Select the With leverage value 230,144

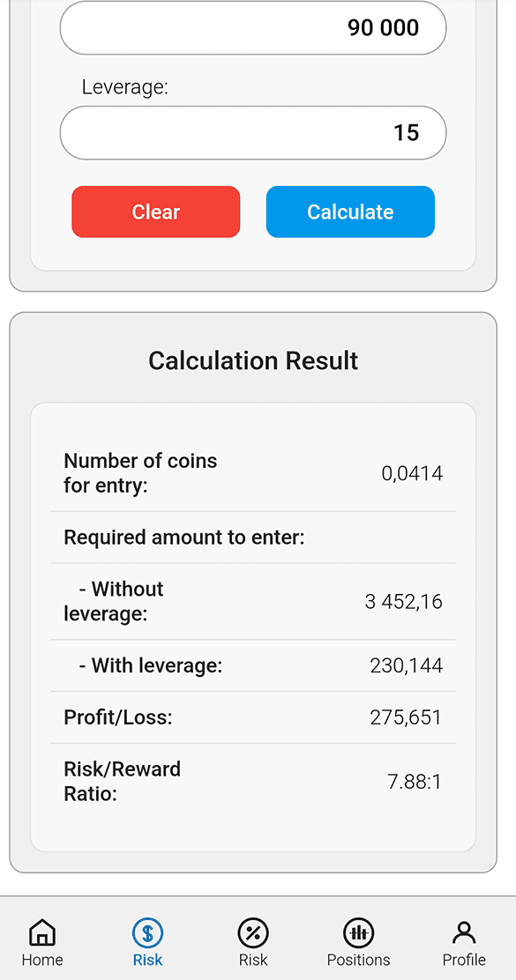[x=406, y=665]
